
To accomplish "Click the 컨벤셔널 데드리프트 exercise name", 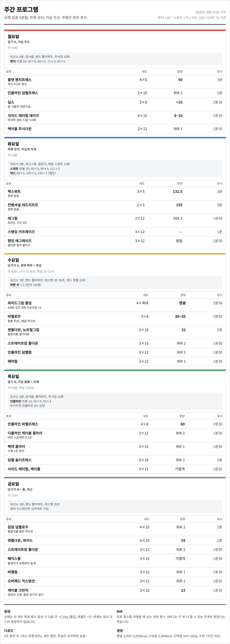I will 23,205.
